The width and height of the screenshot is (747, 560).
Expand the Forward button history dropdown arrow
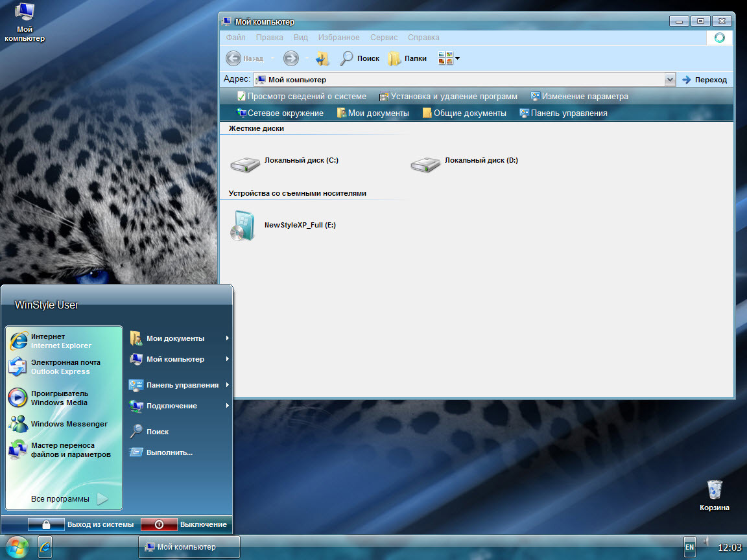tap(307, 58)
